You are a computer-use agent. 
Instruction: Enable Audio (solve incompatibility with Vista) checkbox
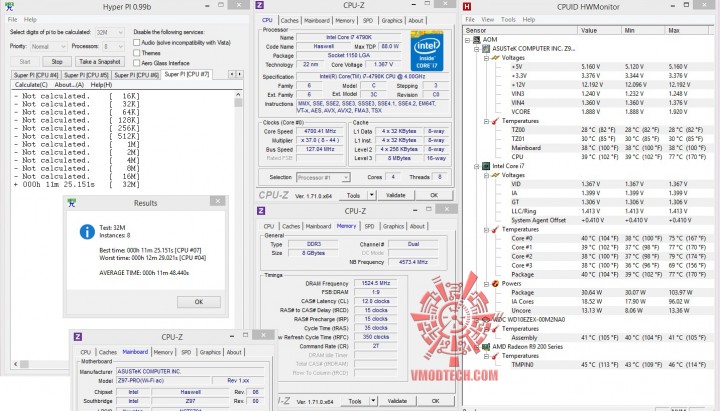[136, 42]
